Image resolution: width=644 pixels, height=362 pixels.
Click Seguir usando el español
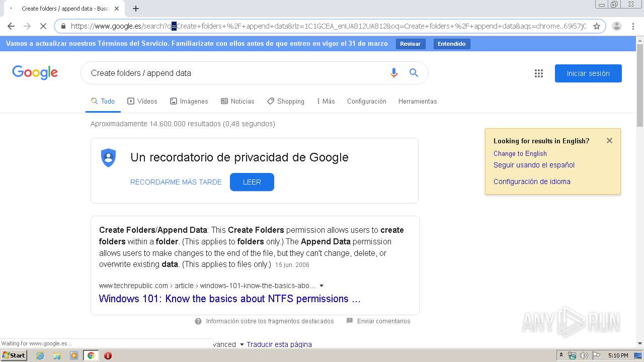pos(534,165)
